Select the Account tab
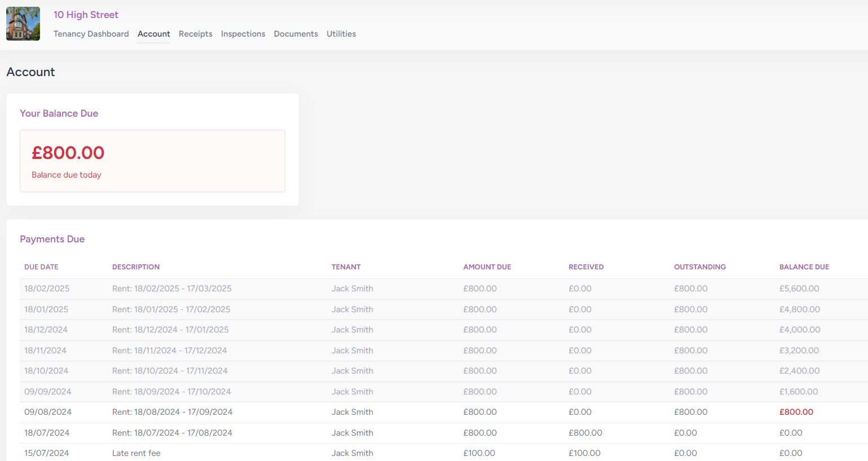 153,34
